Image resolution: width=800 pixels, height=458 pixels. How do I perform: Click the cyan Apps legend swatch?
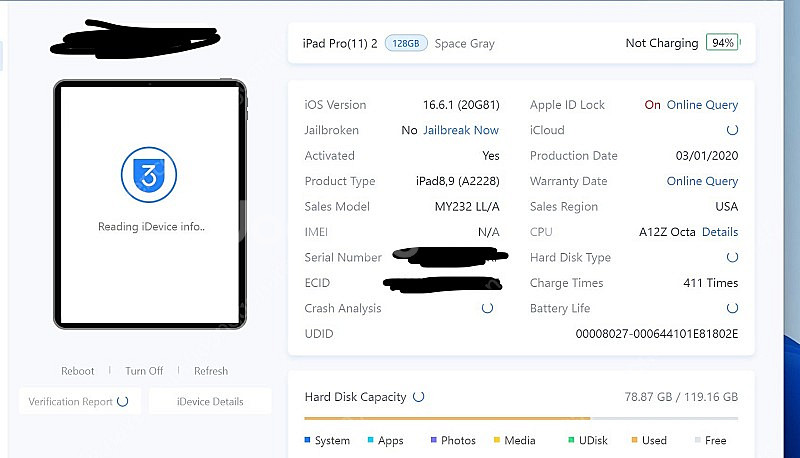[x=370, y=440]
